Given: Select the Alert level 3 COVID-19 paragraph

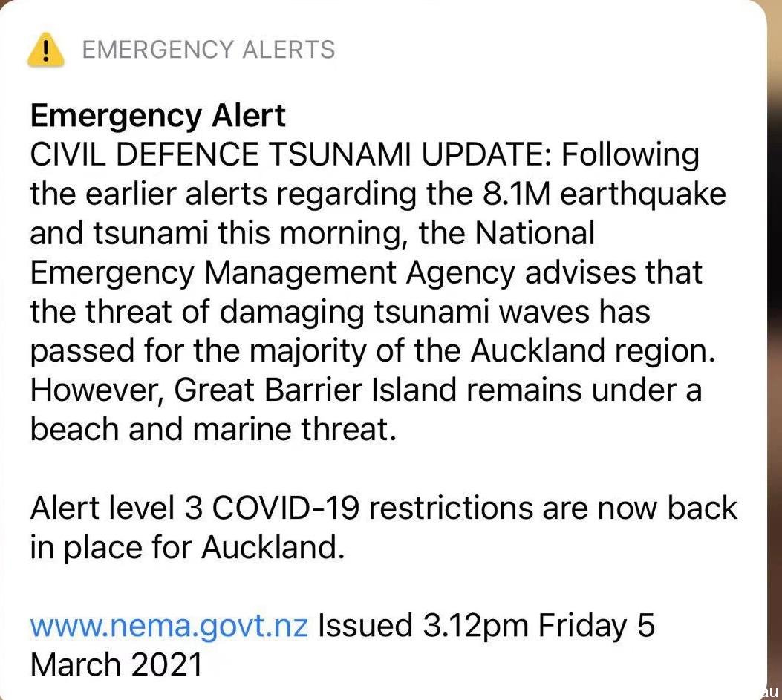Looking at the screenshot, I should click(383, 528).
